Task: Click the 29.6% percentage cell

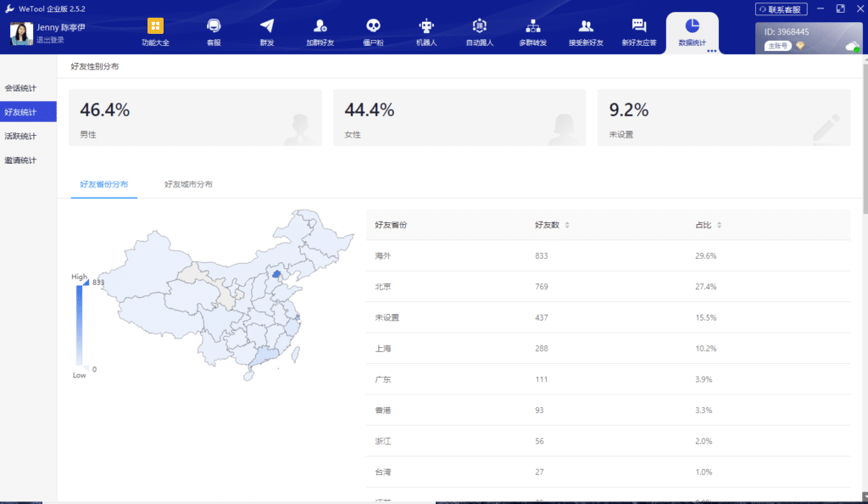Action: [x=706, y=256]
